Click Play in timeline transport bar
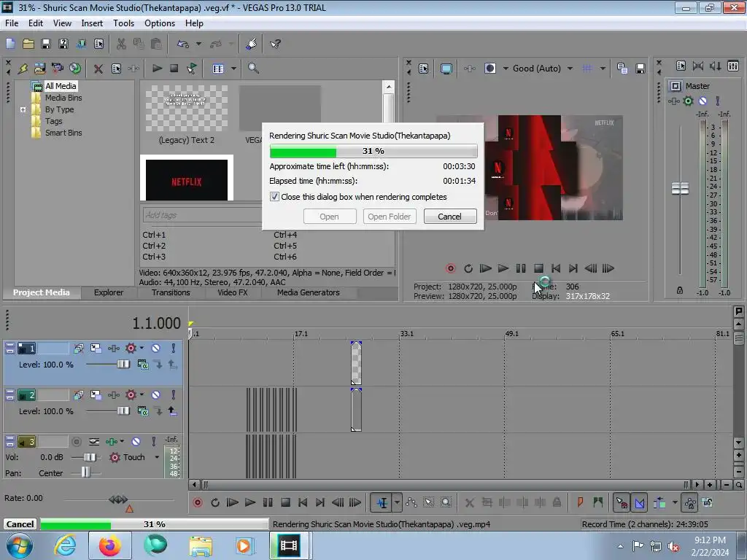Viewport: 747px width, 560px height. [x=249, y=502]
